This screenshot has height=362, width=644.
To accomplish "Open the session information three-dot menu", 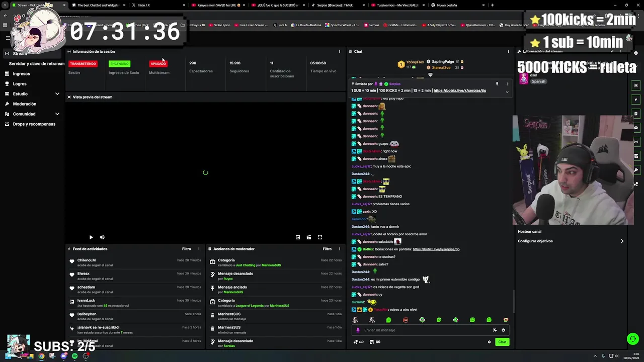I will [340, 51].
